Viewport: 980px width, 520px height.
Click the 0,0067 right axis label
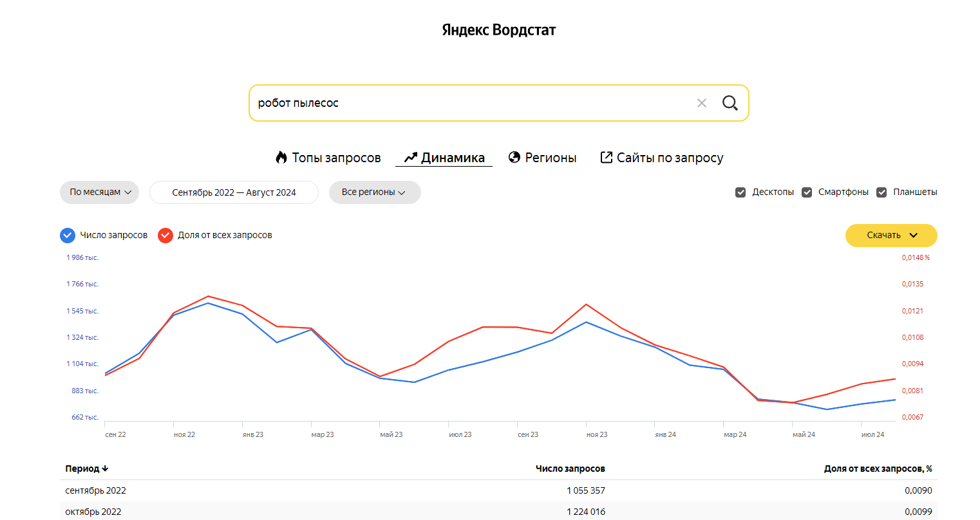click(912, 417)
